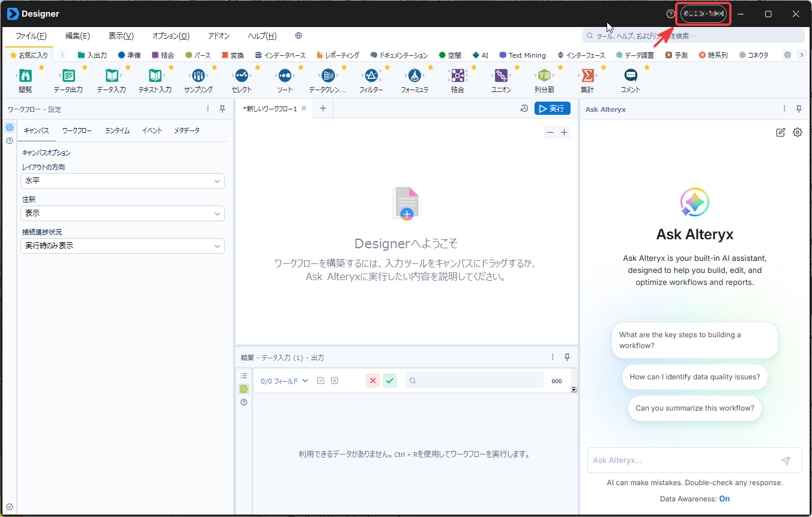Viewport: 812px width, 517px height.
Task: Start a new chat with the Ask Alteryx edit icon
Action: pyautogui.click(x=781, y=132)
